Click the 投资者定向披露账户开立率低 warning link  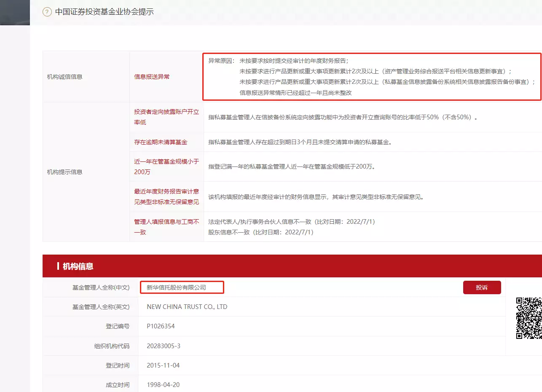click(x=166, y=118)
